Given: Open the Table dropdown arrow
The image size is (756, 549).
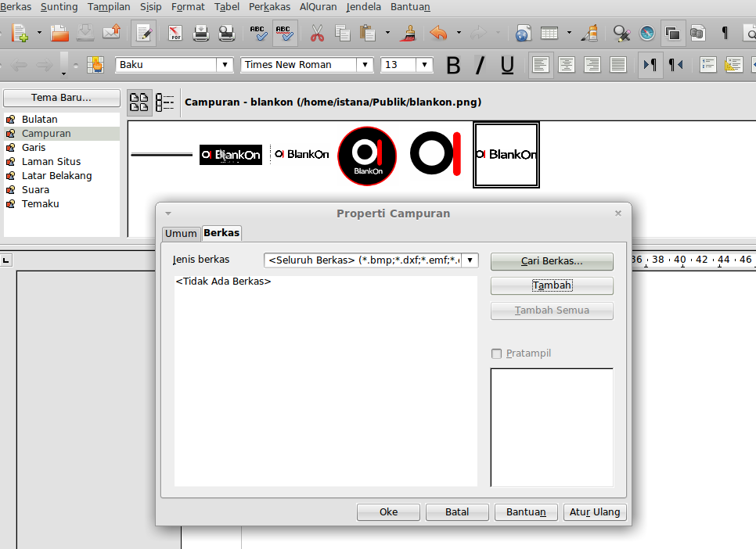Looking at the screenshot, I should coord(570,34).
